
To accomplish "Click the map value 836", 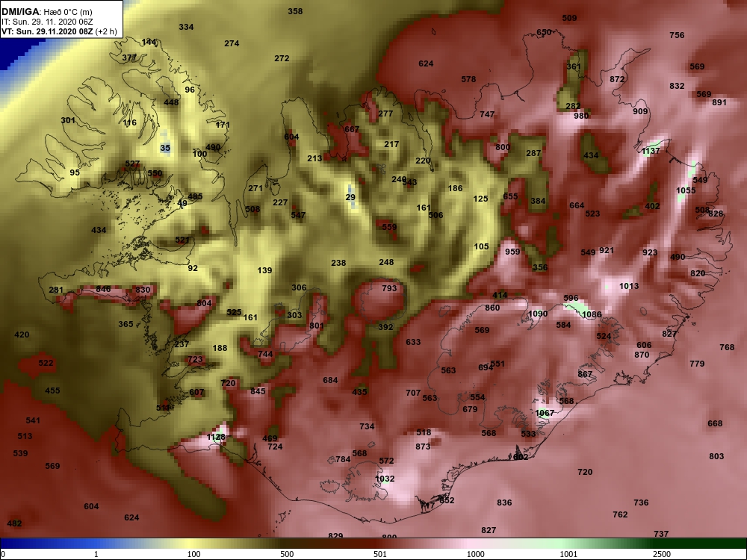I will 504,503.
